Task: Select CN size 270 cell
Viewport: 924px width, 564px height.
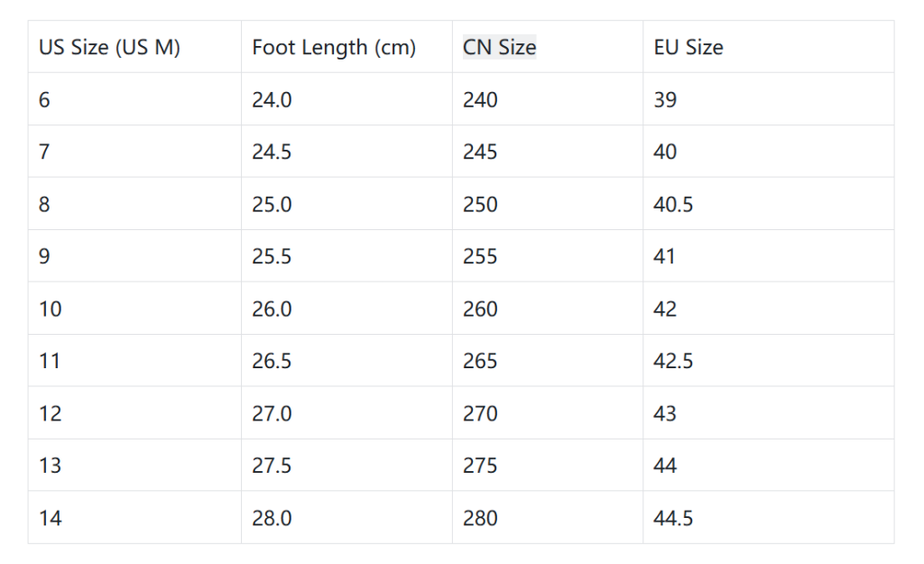Action: [480, 413]
